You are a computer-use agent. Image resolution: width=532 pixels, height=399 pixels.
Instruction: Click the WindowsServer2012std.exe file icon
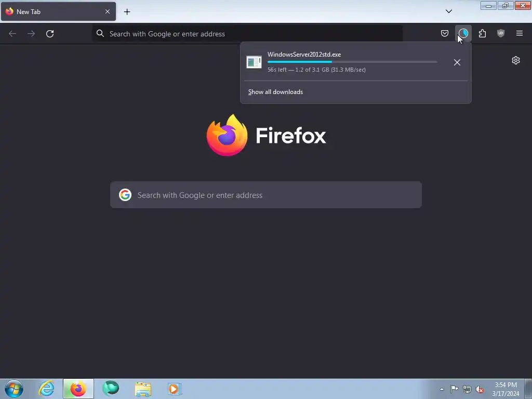coord(254,62)
